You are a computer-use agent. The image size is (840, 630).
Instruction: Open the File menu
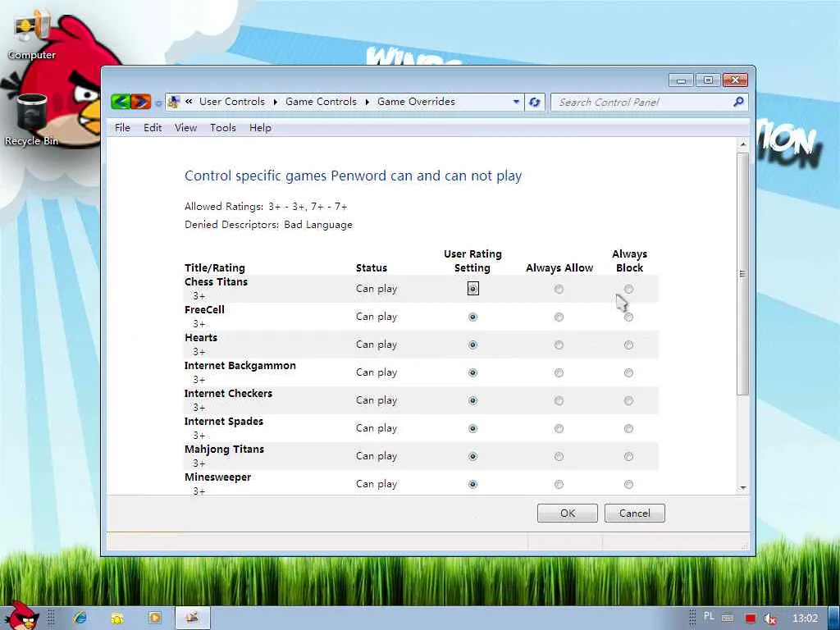[x=122, y=127]
